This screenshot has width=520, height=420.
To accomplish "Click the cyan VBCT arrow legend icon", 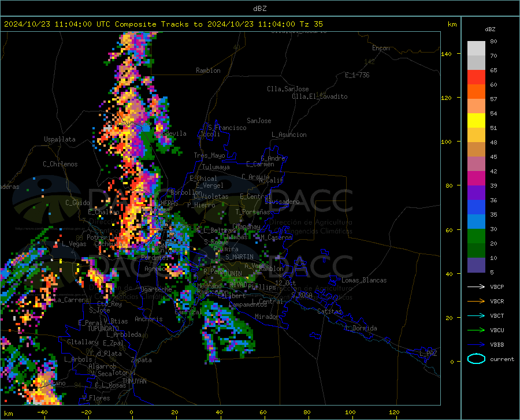I will tap(476, 315).
